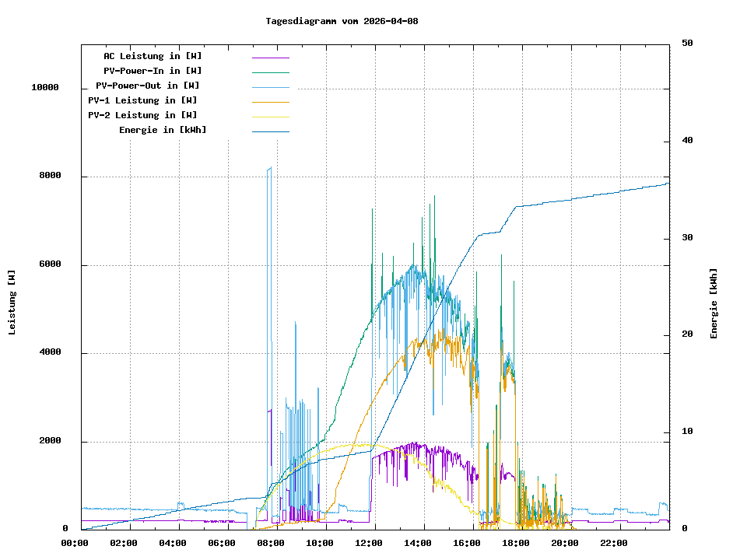Select the AC Leistung legend label
The image size is (747, 560).
pyautogui.click(x=153, y=56)
